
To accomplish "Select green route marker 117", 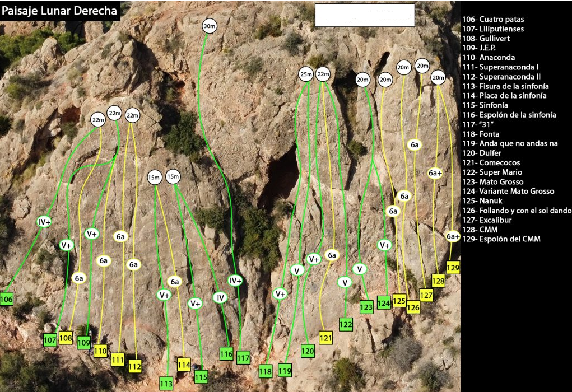I will pos(243,357).
